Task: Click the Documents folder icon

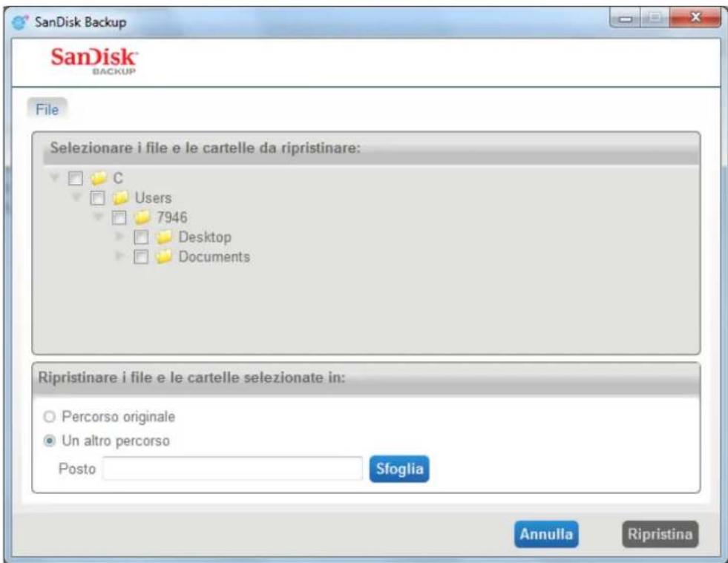Action: (x=164, y=257)
